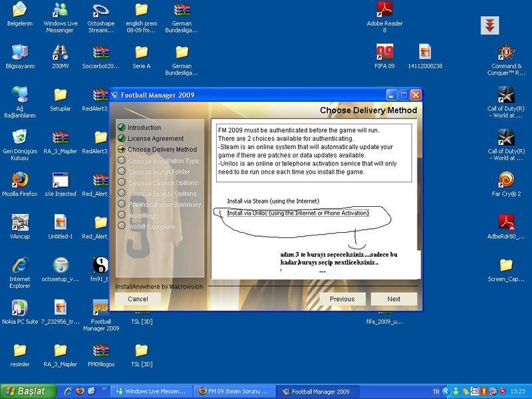
Task: Click Next in the Football Manager installer
Action: click(x=394, y=299)
